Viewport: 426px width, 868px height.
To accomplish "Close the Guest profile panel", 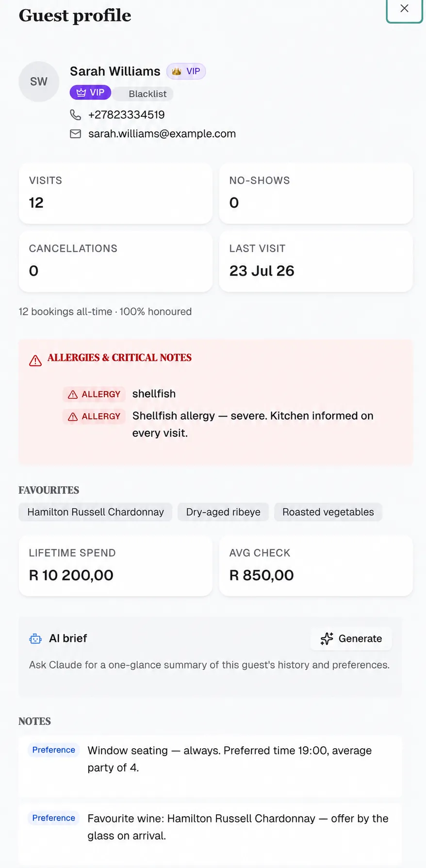I will tap(404, 9).
